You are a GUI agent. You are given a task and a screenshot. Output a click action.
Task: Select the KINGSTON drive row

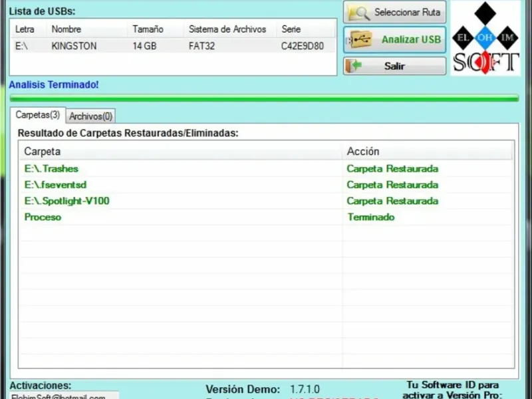pos(173,46)
